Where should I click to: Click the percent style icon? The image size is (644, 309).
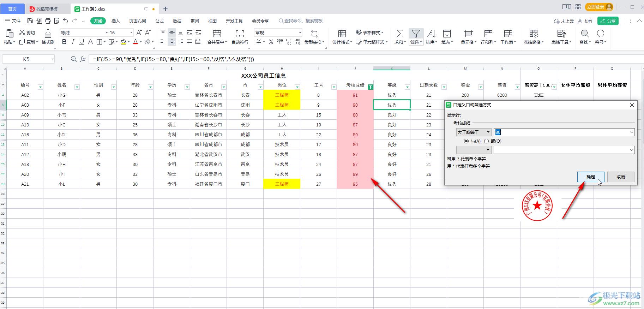[x=271, y=42]
